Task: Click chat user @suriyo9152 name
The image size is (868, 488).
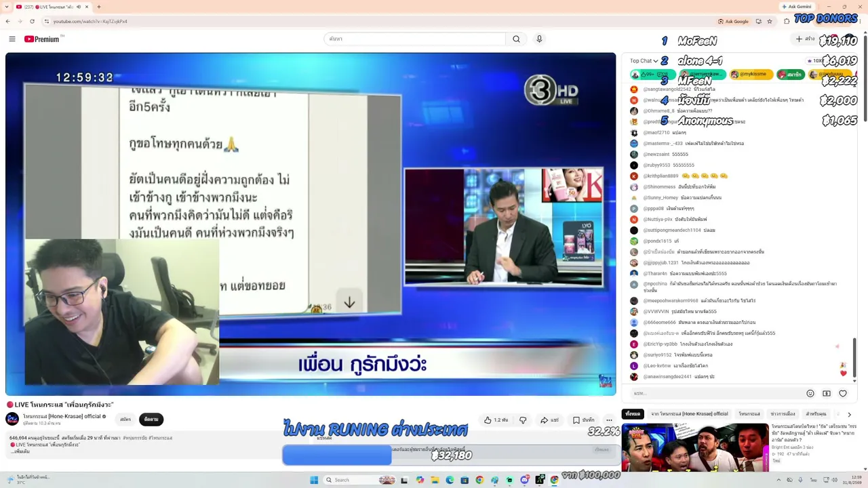Action: tap(657, 355)
